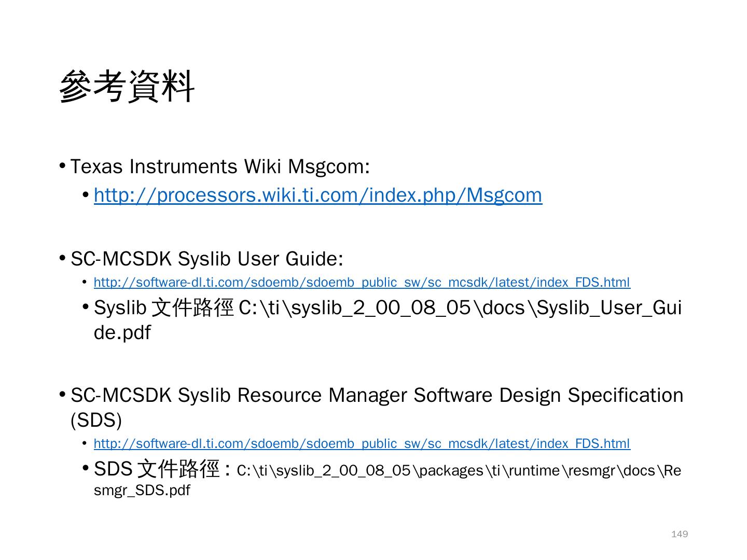This screenshot has width=747, height=560.
Task: Click the Syslib_User_Guide.pdf file path line
Action: click(388, 319)
